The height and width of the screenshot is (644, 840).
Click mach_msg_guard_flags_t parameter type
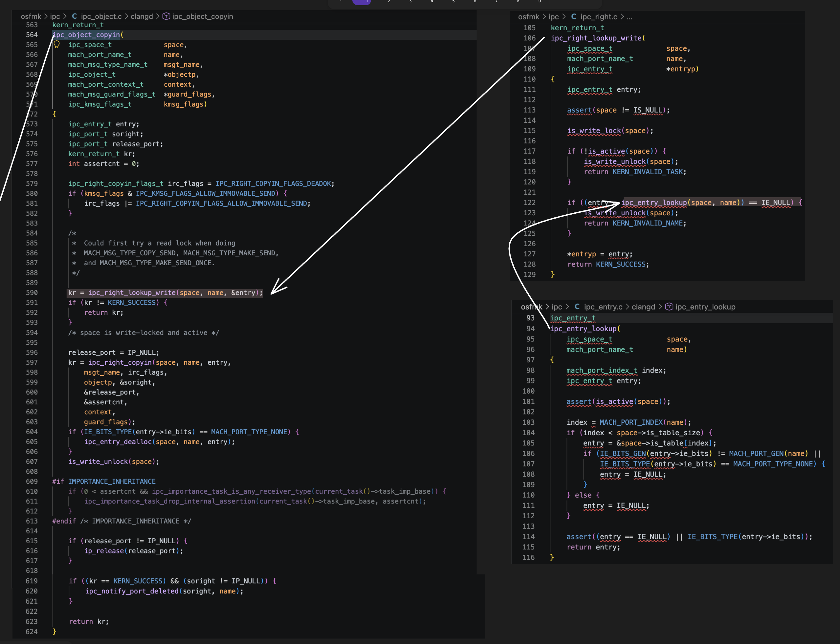112,94
